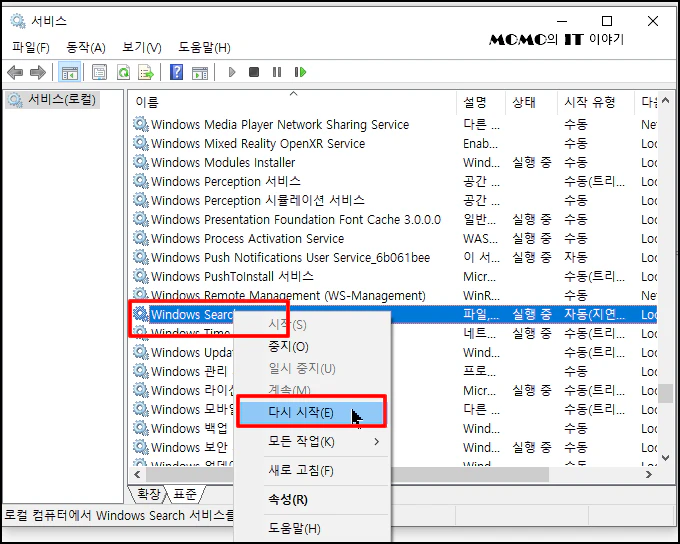Click the Forward arrow toolbar icon

coord(38,72)
